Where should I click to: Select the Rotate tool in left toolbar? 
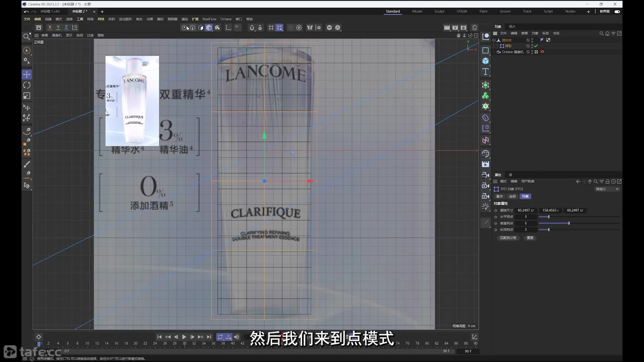[x=27, y=85]
